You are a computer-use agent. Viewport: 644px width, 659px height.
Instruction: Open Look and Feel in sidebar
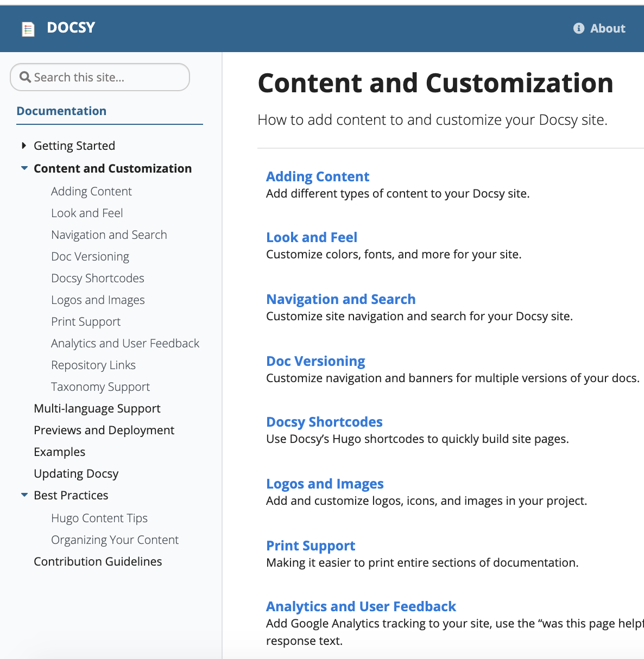(87, 213)
